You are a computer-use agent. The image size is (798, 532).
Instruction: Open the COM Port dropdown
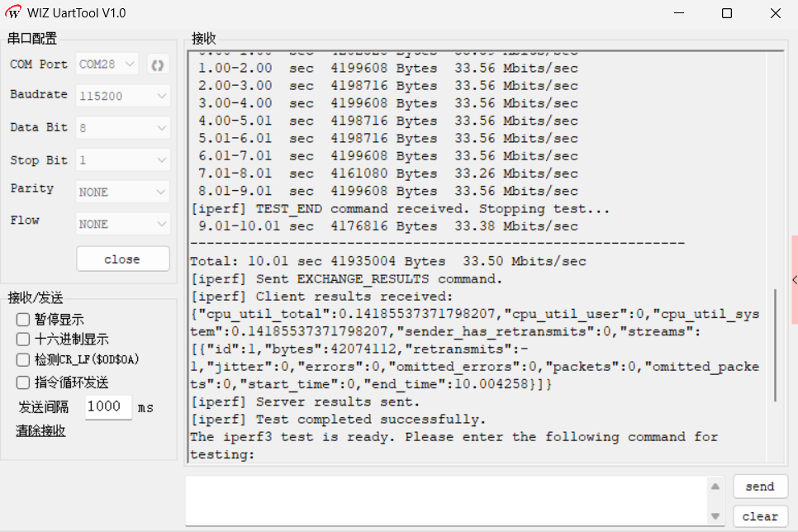click(107, 64)
